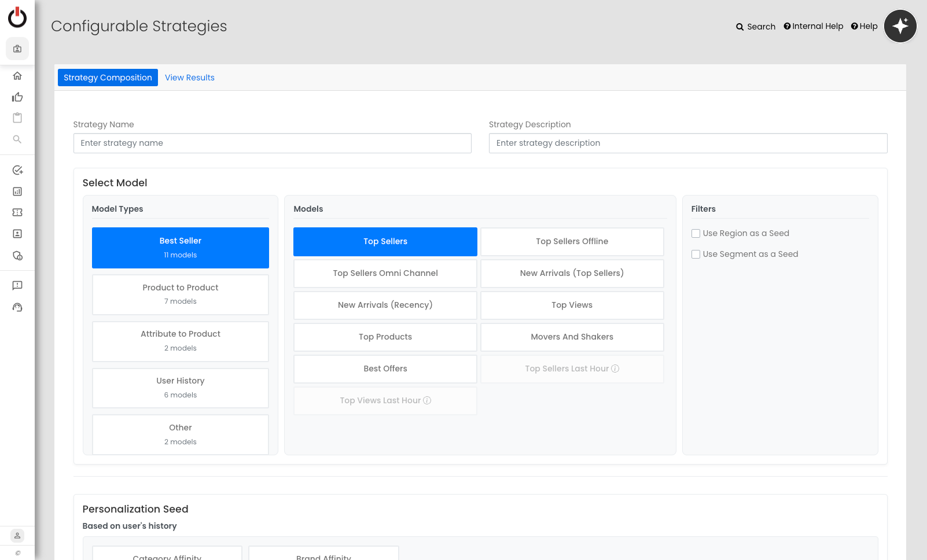
Task: Enable Use Segment as a Seed checkbox
Action: coord(696,255)
